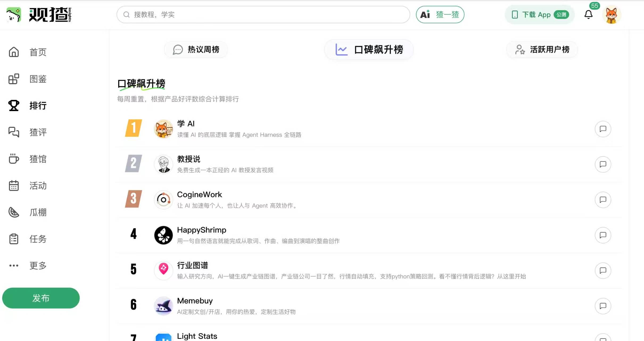Open comments for Memebuy
This screenshot has height=341, width=644.
[x=603, y=306]
